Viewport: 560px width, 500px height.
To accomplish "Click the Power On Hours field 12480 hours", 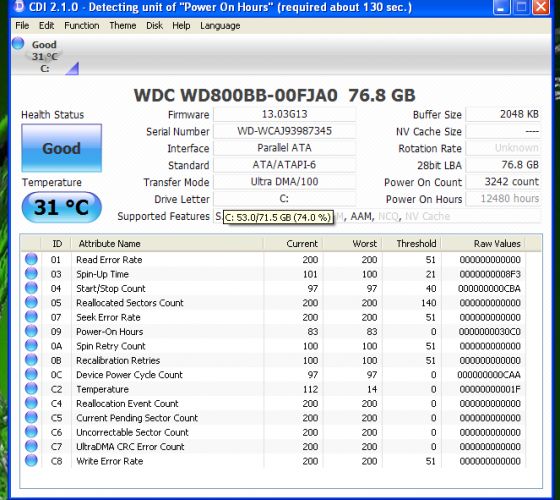I will point(504,199).
